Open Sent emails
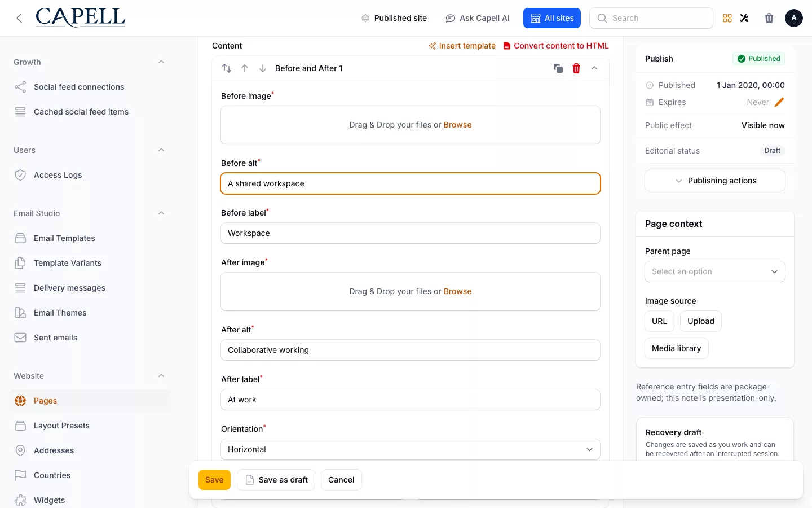This screenshot has width=812, height=508. click(90, 338)
